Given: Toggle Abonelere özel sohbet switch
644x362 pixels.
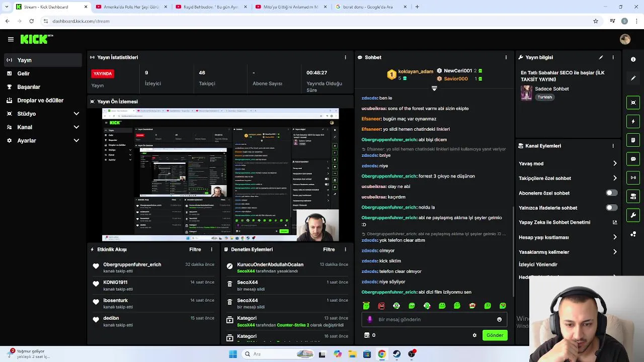Looking at the screenshot, I should pyautogui.click(x=611, y=193).
